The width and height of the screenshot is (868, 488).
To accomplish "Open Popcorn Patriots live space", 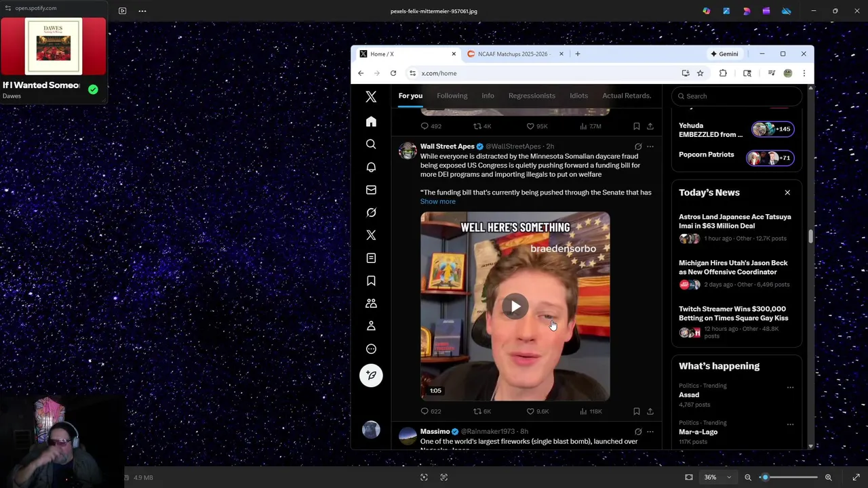I will [x=736, y=157].
